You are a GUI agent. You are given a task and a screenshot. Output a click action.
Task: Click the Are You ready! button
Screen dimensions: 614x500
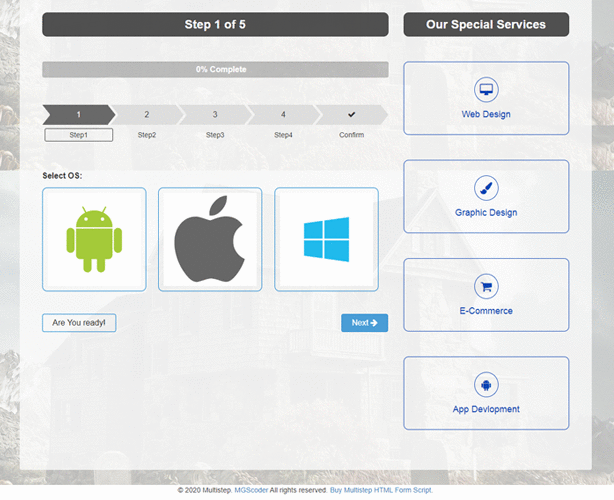point(79,323)
